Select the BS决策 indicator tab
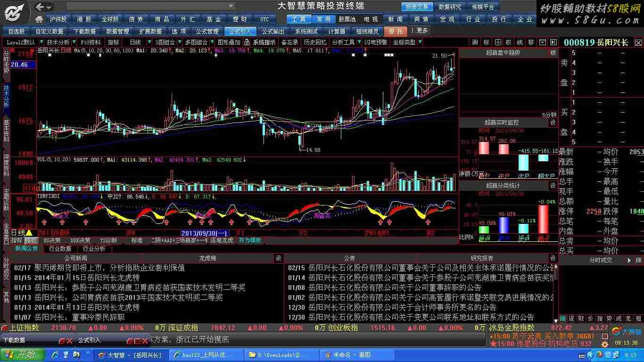 pyautogui.click(x=52, y=240)
